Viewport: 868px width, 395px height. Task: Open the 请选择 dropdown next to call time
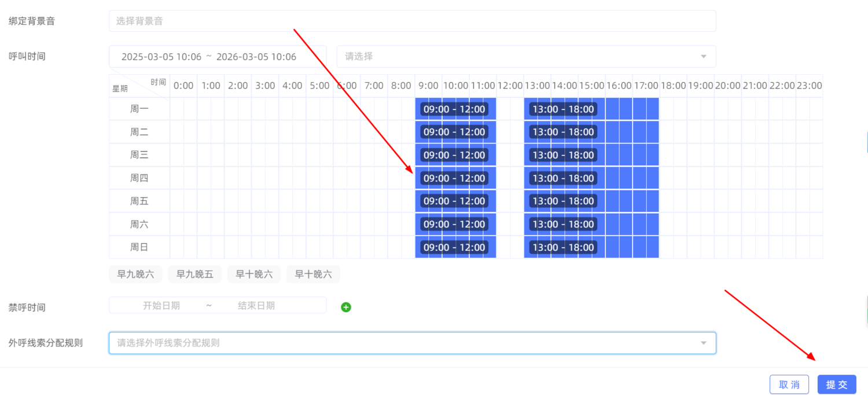[x=526, y=57]
